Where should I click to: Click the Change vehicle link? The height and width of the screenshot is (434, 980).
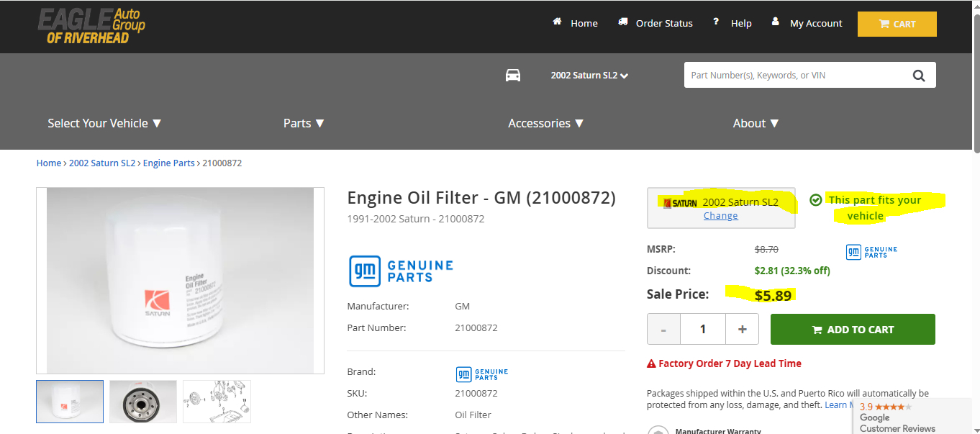pos(720,216)
